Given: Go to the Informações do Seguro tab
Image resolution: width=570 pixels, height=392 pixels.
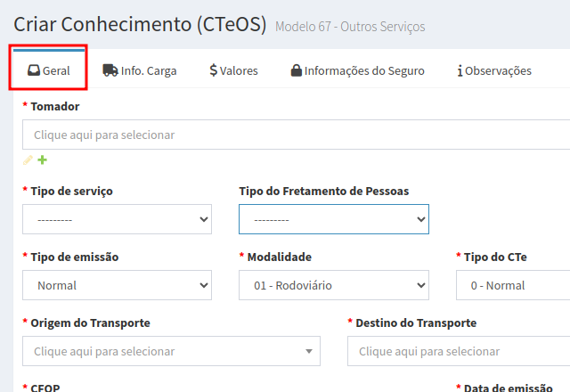Looking at the screenshot, I should [364, 71].
